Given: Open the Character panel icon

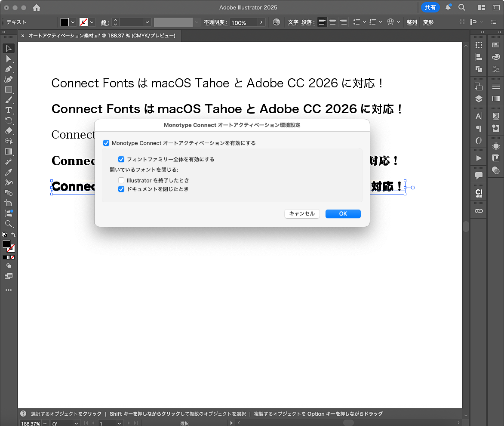Looking at the screenshot, I should [x=479, y=116].
